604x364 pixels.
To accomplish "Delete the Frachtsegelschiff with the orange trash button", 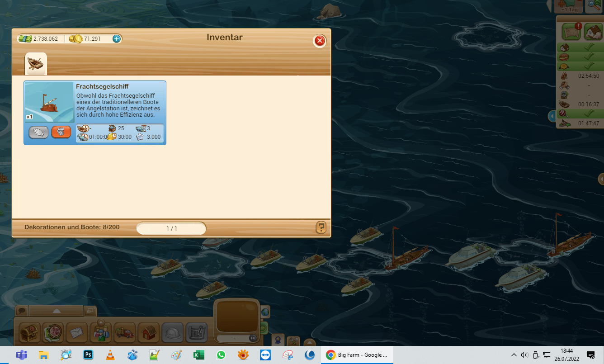I will pyautogui.click(x=61, y=132).
